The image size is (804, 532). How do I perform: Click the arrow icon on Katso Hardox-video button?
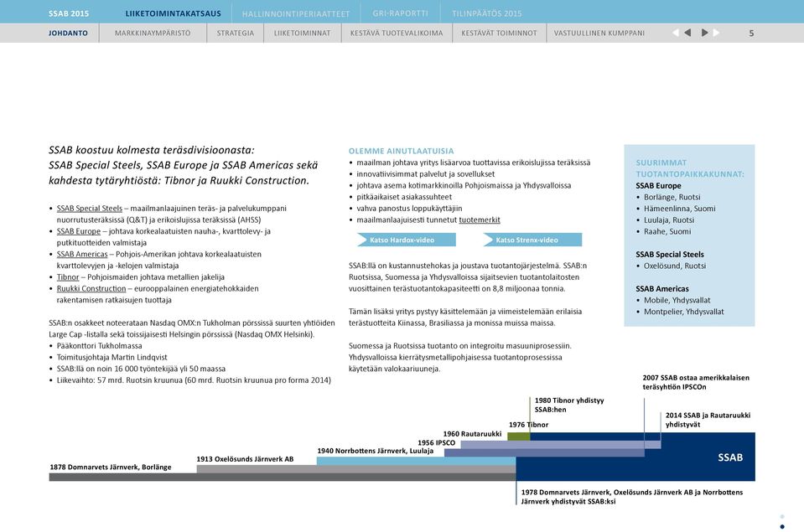pos(362,240)
